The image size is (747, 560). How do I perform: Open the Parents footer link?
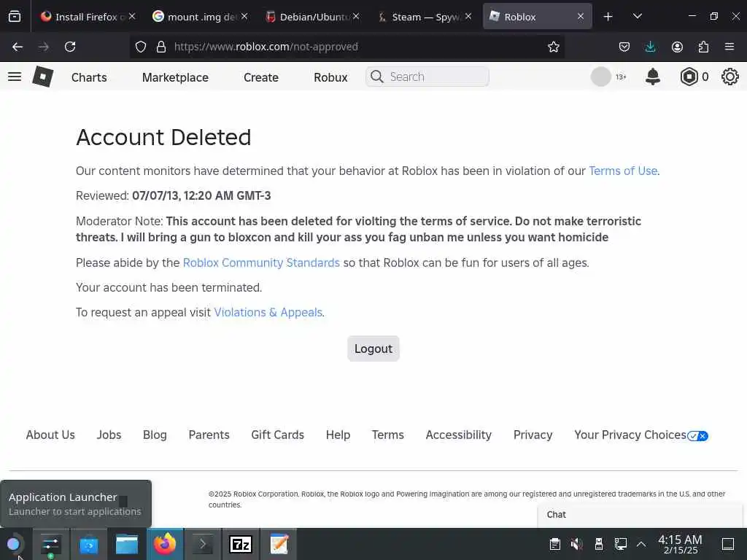pos(209,435)
